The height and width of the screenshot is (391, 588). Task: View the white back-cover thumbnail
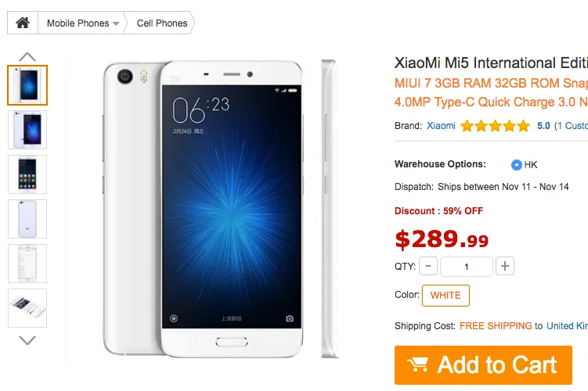pos(27,219)
